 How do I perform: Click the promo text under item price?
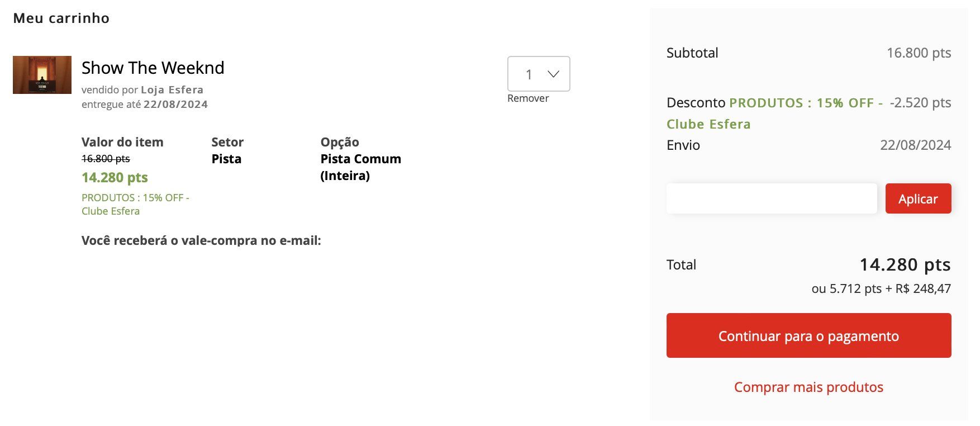pyautogui.click(x=135, y=205)
